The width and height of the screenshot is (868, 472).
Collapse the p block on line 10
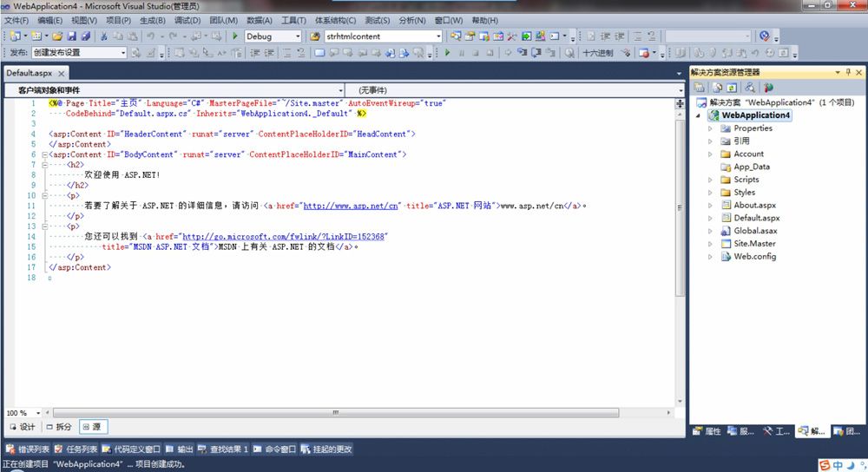coord(45,196)
